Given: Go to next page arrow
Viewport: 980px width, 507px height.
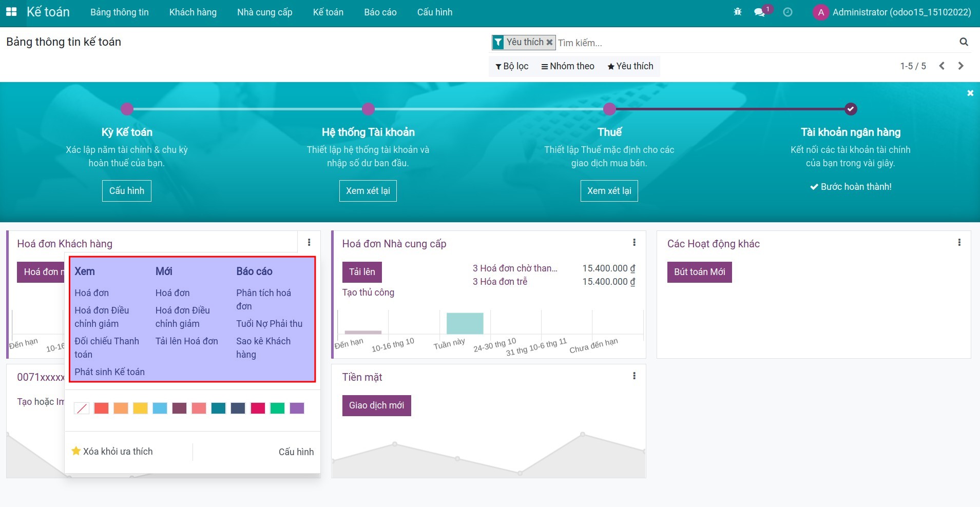Looking at the screenshot, I should pyautogui.click(x=960, y=66).
